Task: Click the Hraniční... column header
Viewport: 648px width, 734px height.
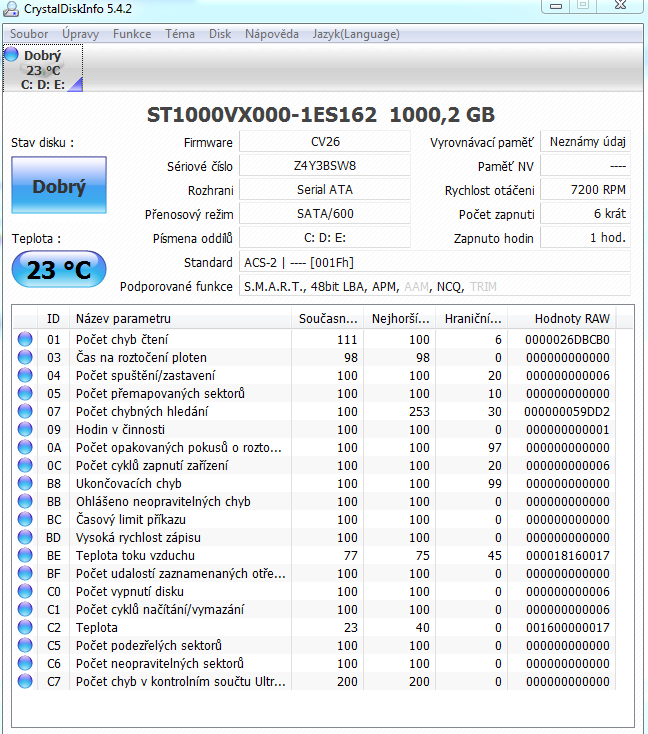Action: (472, 319)
